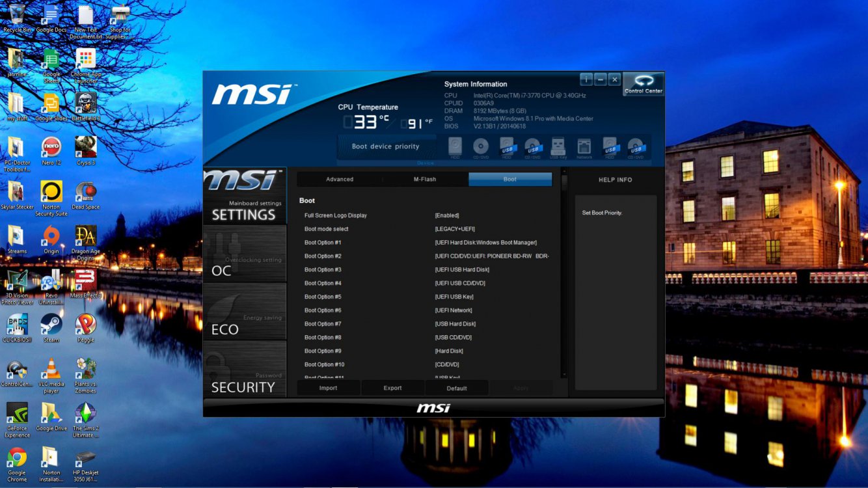Select the Origin desktop shortcut
The height and width of the screenshot is (488, 868).
[x=51, y=240]
